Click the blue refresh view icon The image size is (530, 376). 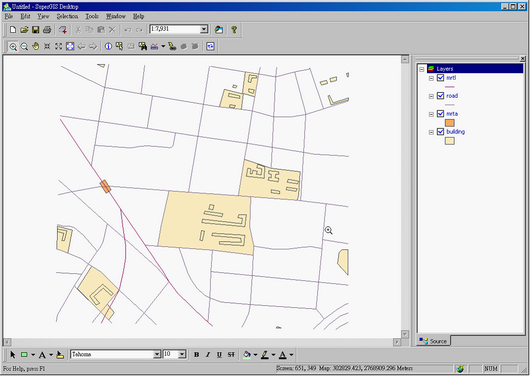210,46
